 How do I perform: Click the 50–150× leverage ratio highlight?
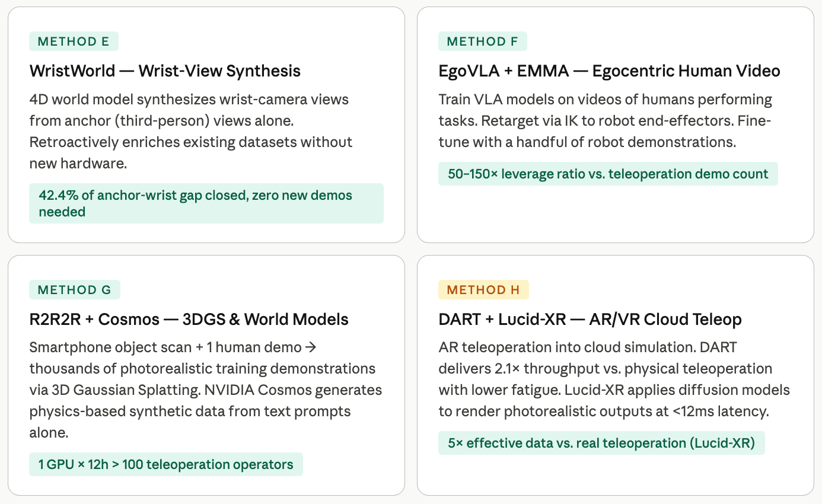[x=608, y=174]
